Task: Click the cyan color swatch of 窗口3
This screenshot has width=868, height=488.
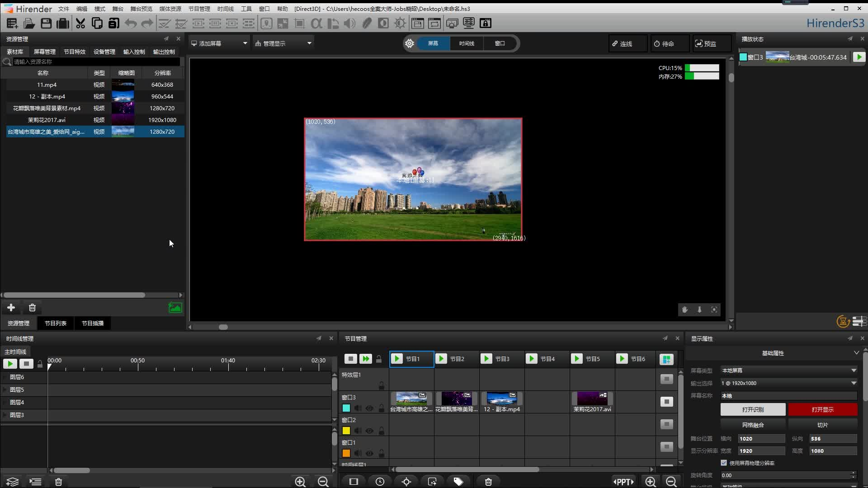Action: pyautogui.click(x=346, y=408)
